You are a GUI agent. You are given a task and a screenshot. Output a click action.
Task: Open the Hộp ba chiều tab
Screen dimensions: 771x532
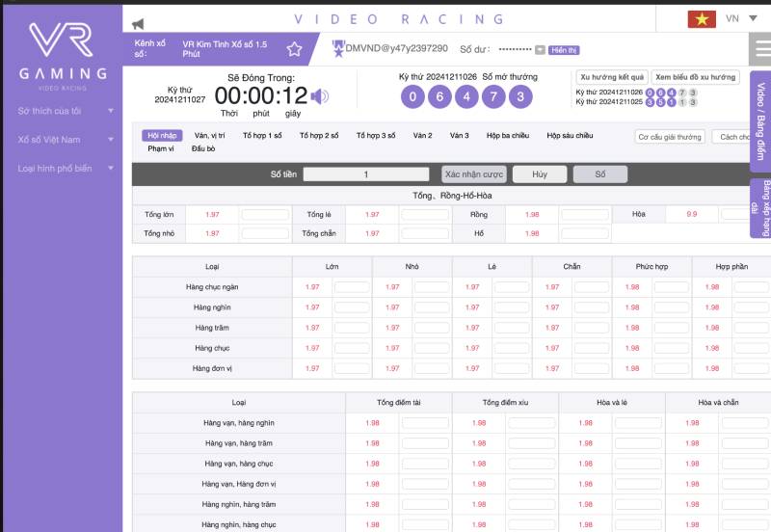(506, 136)
